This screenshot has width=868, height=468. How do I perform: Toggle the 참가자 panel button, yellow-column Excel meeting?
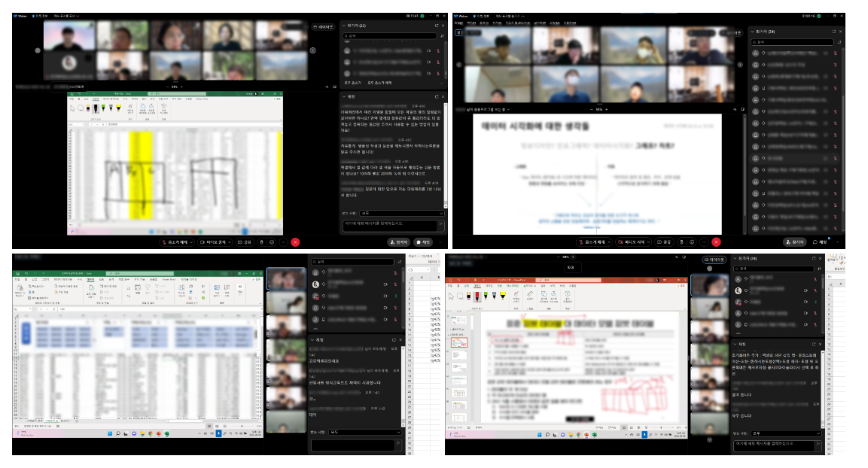tap(398, 242)
